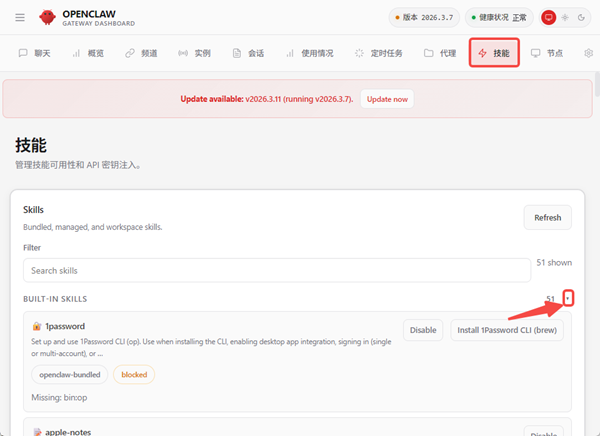Image resolution: width=600 pixels, height=436 pixels.
Task: Disable the 1password skill
Action: (423, 330)
